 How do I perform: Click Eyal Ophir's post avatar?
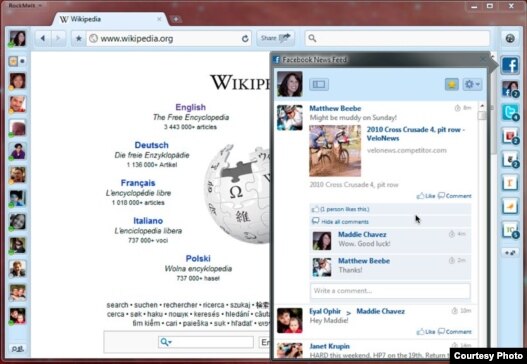pos(289,321)
